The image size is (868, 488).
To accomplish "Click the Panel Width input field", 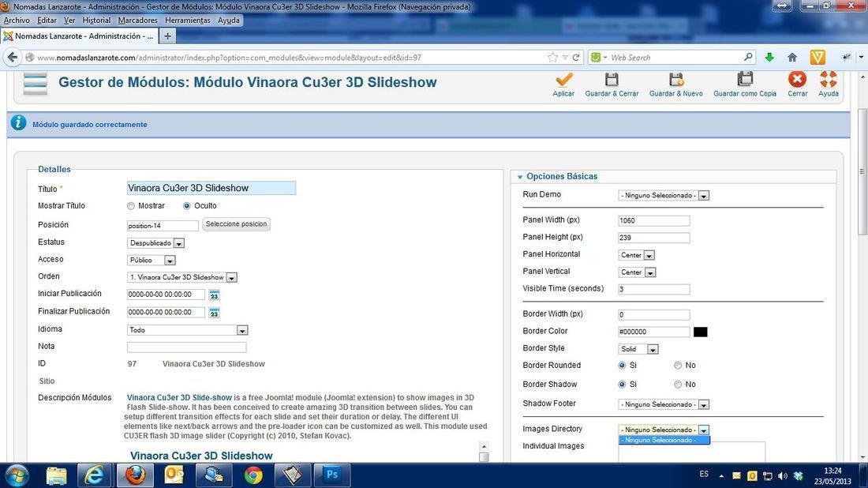I will coord(654,221).
